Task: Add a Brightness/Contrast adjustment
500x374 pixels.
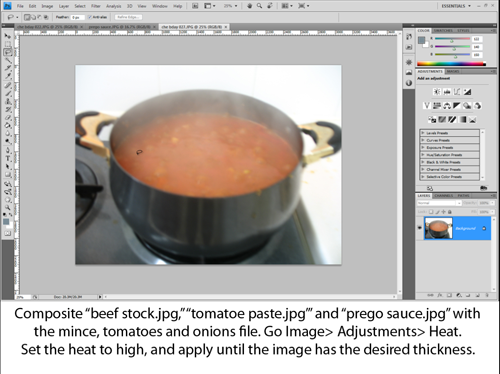Action: tap(437, 92)
